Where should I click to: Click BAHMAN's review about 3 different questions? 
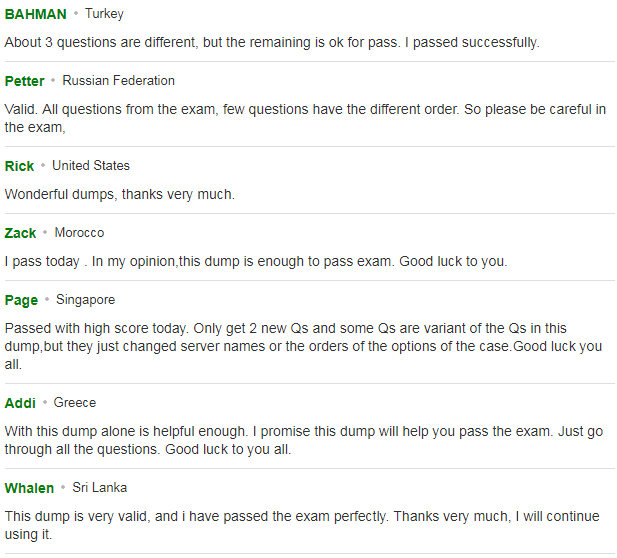[x=272, y=42]
